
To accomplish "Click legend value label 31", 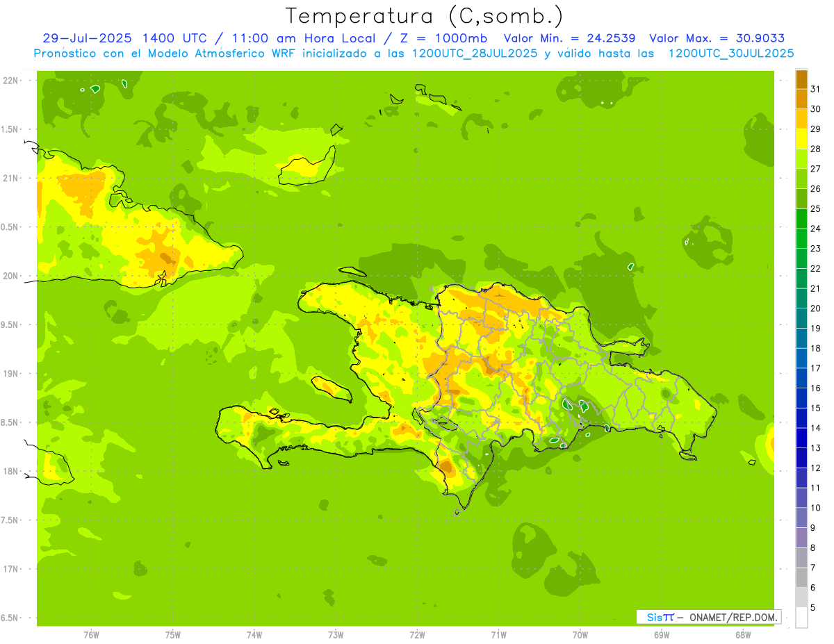I will click(815, 89).
